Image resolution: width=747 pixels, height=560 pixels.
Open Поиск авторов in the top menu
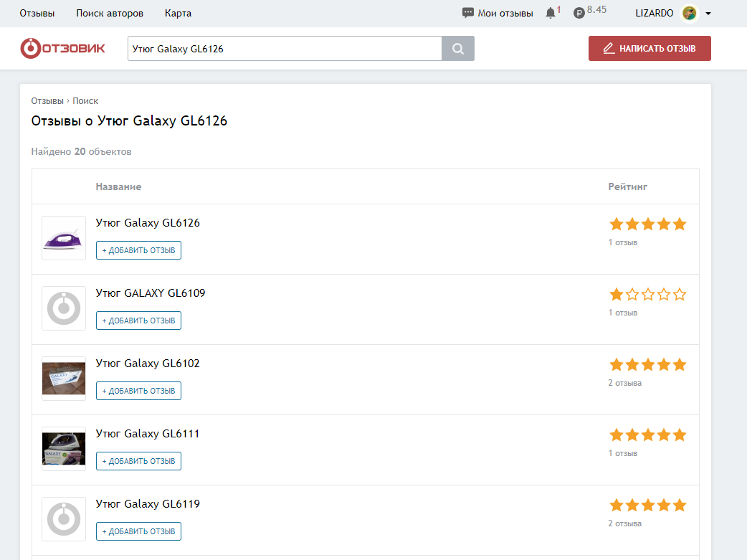(110, 13)
